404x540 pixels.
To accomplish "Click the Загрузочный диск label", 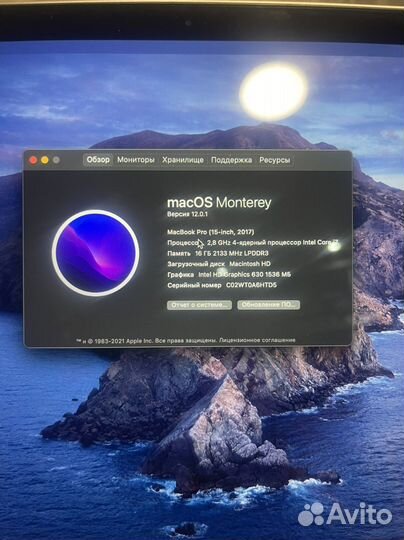I will [x=196, y=264].
